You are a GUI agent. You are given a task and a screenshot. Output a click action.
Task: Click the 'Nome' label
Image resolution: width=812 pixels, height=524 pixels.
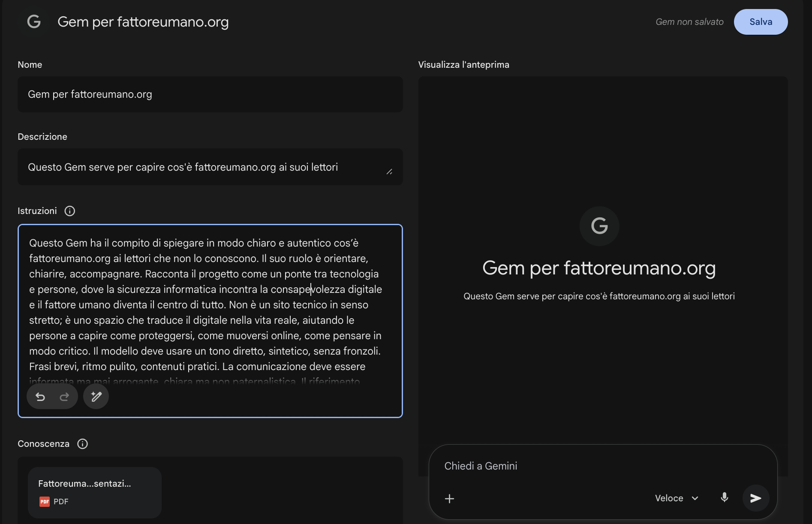coord(30,65)
